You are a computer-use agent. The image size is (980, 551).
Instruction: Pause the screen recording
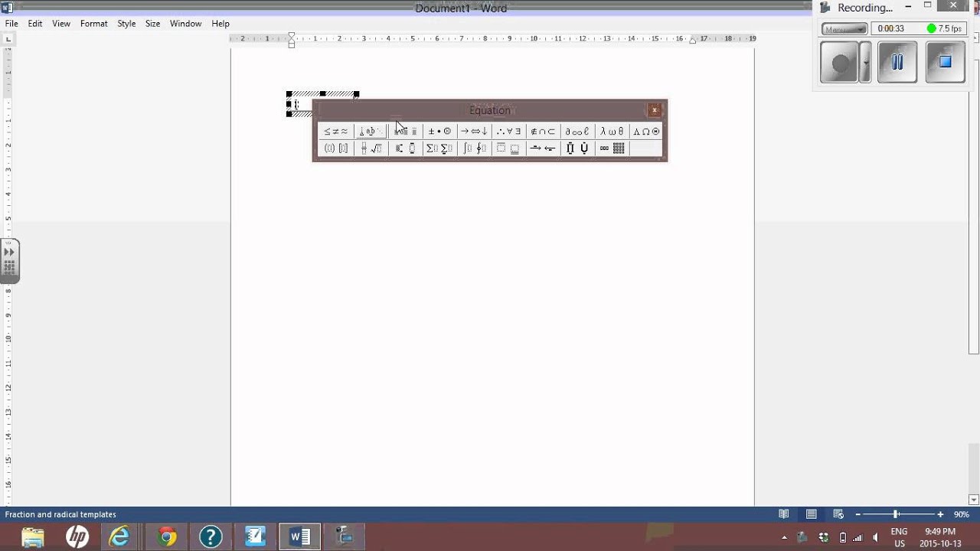pyautogui.click(x=897, y=62)
